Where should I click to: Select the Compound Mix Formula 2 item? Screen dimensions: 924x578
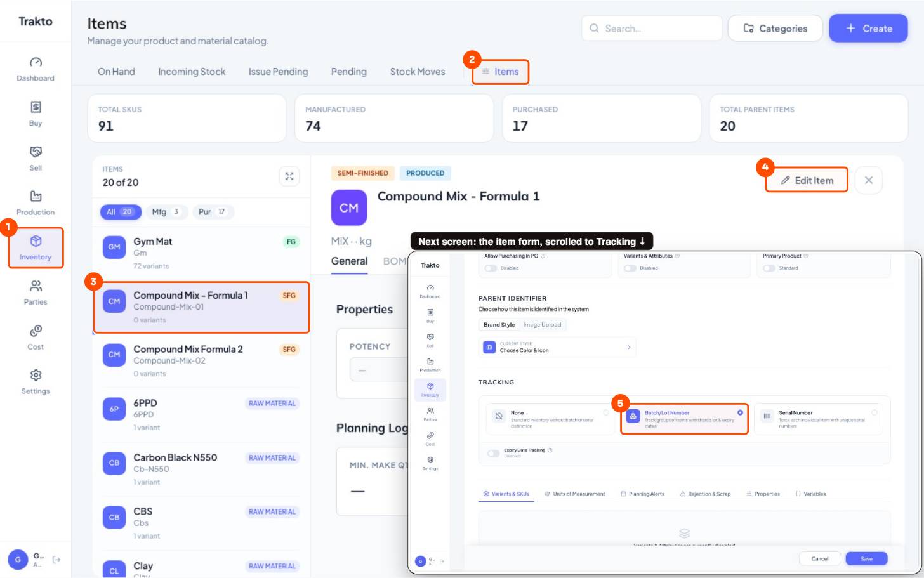[x=202, y=360]
